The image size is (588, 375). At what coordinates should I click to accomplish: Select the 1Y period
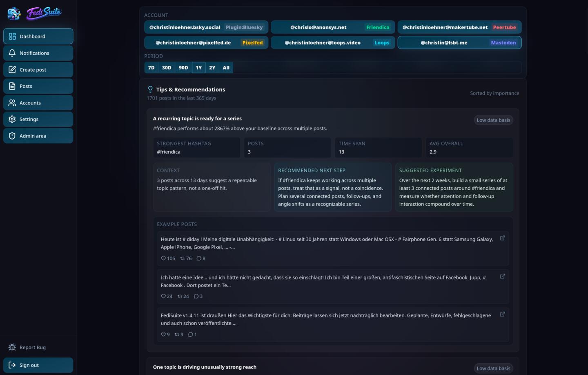(198, 68)
